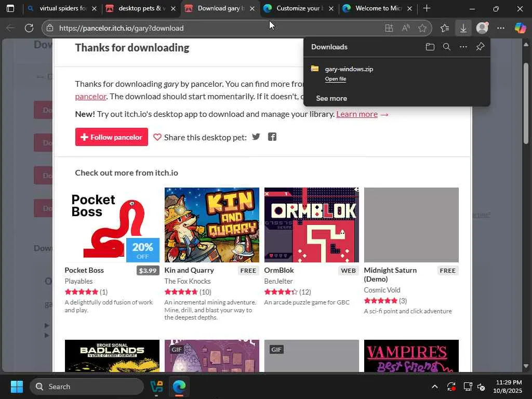Open Pocket Boss game thumbnail

pos(112,224)
